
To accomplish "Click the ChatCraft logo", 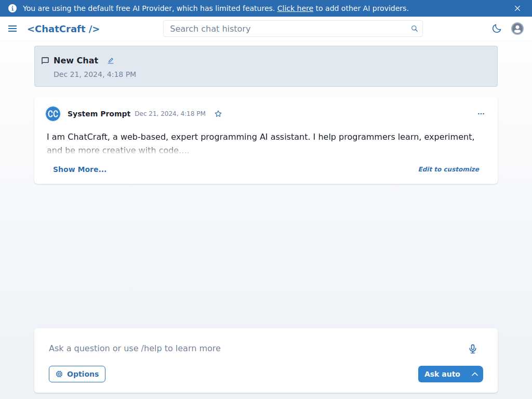I will pos(63,29).
